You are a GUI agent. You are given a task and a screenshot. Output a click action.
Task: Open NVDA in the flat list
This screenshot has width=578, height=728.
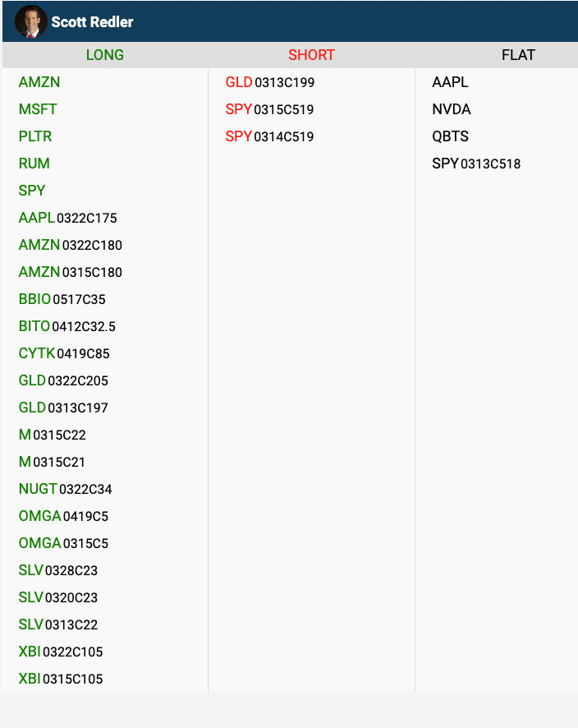point(452,109)
